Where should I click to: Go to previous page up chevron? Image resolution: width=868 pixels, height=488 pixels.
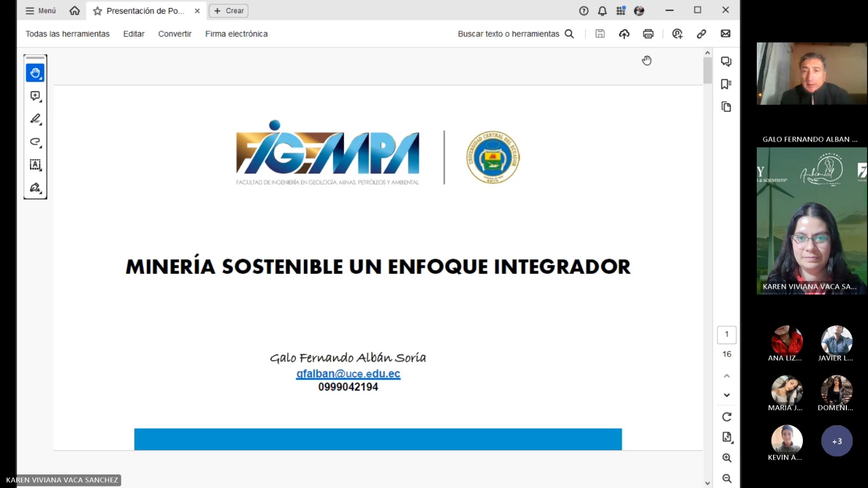(727, 376)
